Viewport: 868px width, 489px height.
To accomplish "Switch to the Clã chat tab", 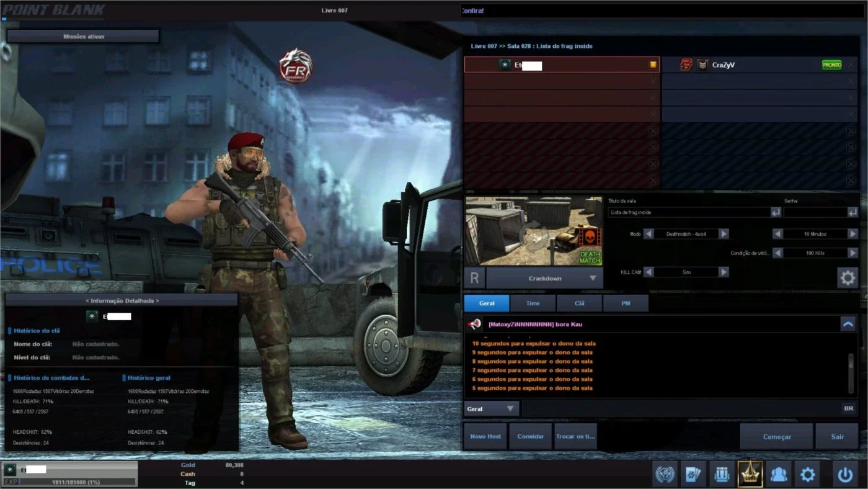I will point(580,303).
